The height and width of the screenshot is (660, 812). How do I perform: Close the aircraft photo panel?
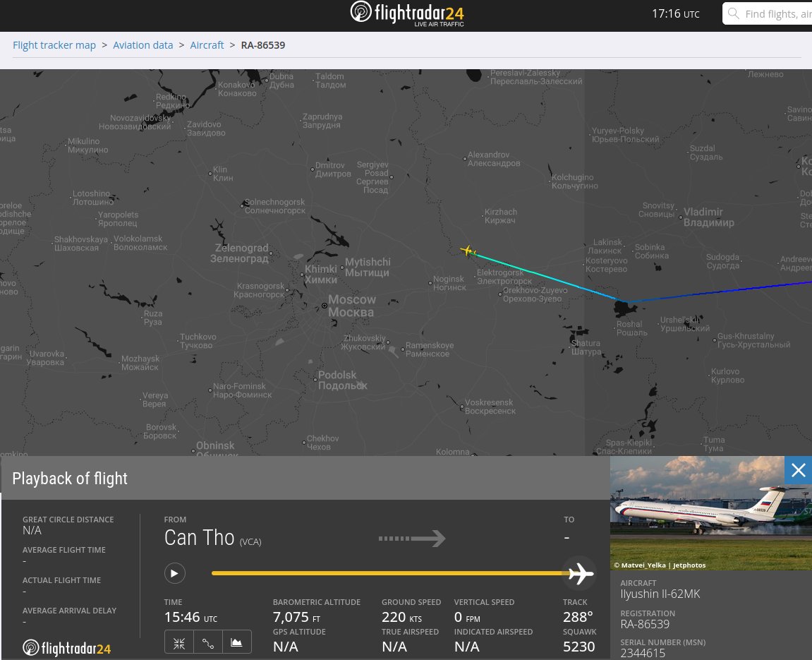tap(798, 470)
